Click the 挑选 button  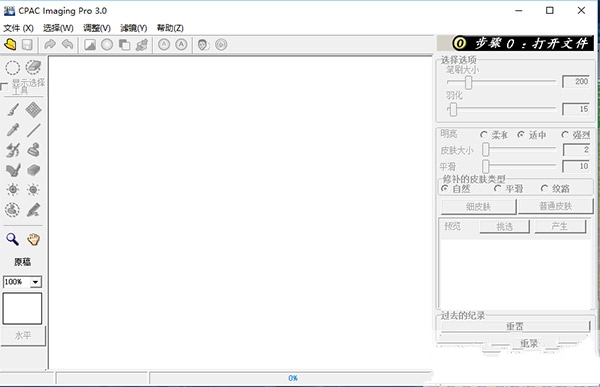click(x=504, y=227)
